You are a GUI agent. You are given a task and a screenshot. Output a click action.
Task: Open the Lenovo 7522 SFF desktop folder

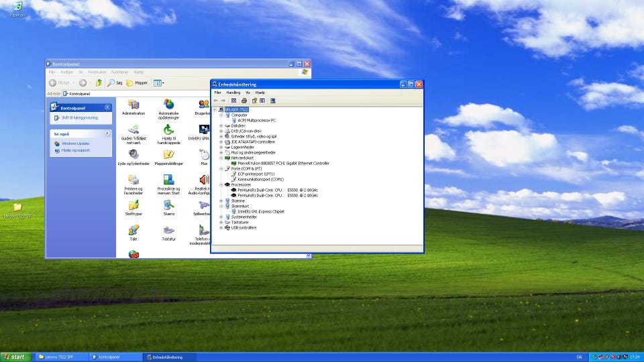(17, 210)
